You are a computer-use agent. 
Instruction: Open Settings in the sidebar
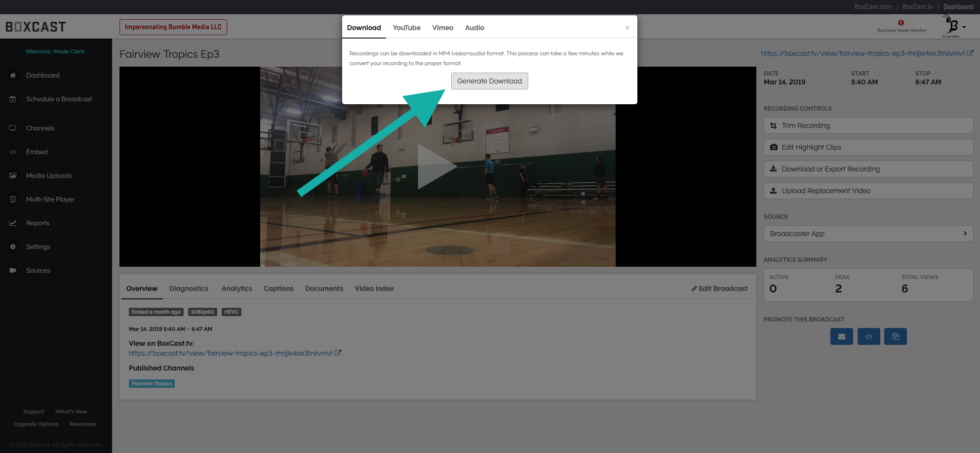38,247
